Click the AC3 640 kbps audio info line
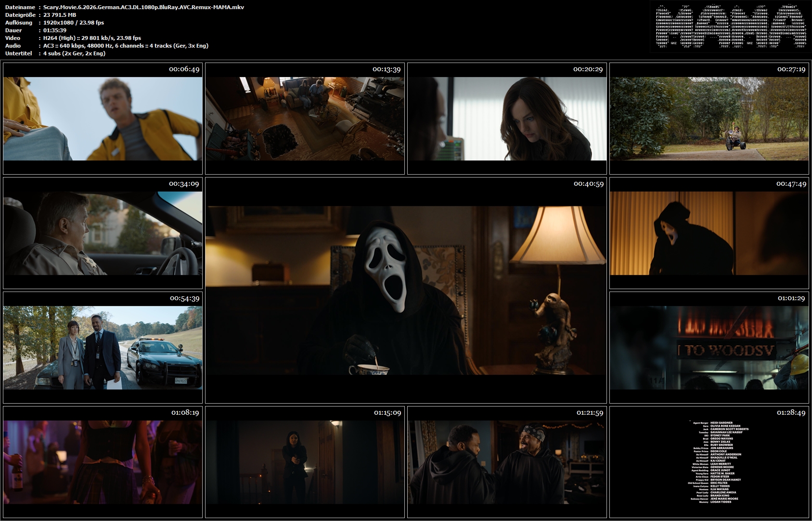Screen dimensions: 812x521 pos(126,46)
